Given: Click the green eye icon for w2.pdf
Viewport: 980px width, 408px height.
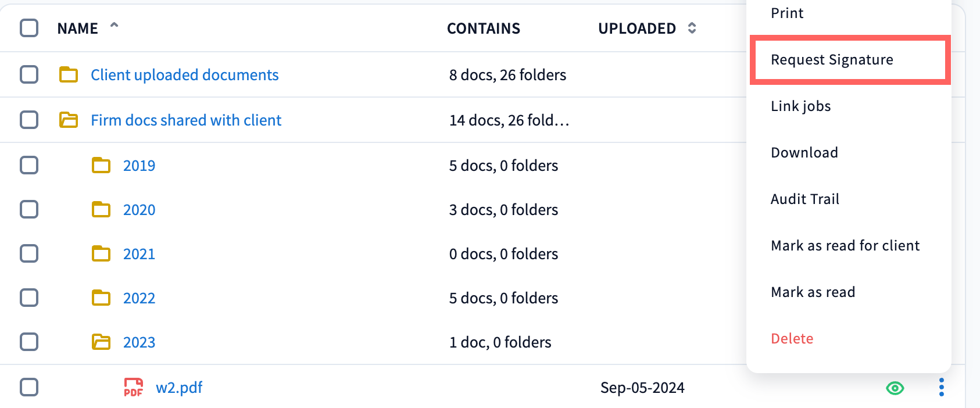Looking at the screenshot, I should coord(895,388).
